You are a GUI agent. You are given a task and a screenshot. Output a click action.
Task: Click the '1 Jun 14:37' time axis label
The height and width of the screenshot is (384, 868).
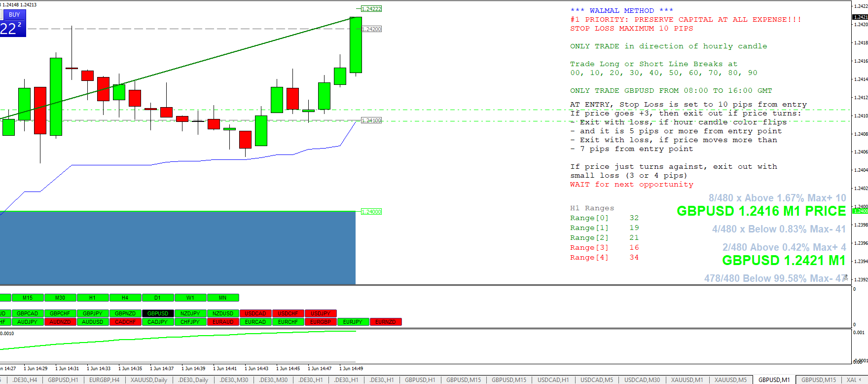[x=162, y=368]
